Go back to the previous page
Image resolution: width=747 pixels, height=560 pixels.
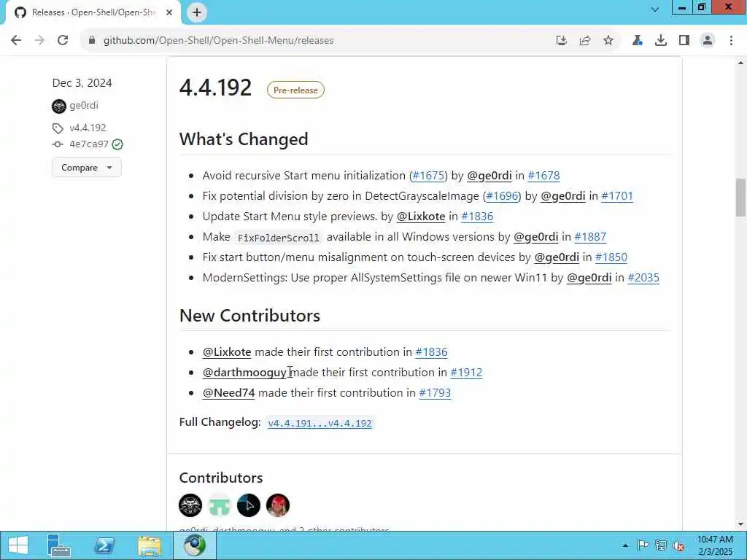(16, 41)
